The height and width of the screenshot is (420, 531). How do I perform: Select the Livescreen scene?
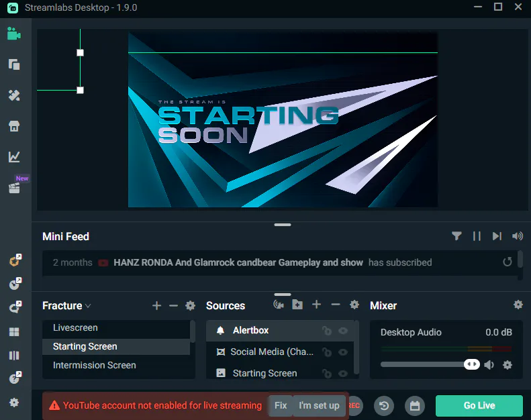coord(116,328)
